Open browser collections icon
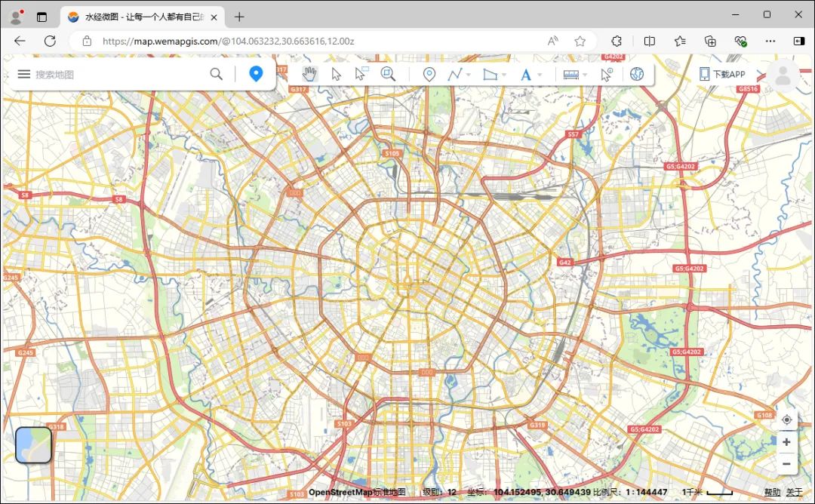The image size is (815, 504). coord(710,41)
